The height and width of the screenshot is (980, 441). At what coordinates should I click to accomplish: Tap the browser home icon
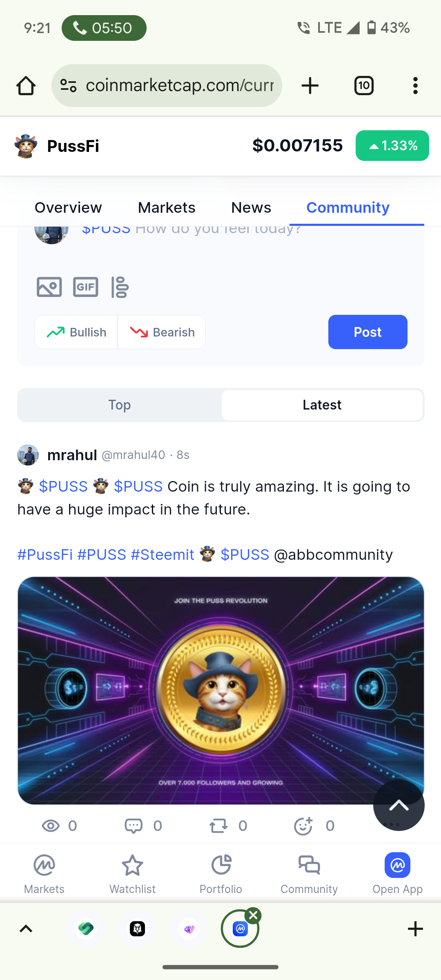(x=26, y=86)
